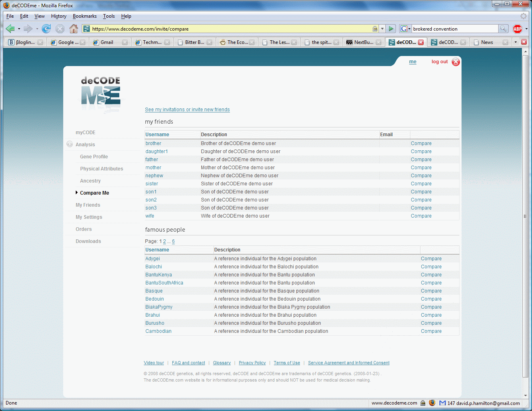Go to page 6 of famous people
532x411 pixels.
pyautogui.click(x=173, y=241)
